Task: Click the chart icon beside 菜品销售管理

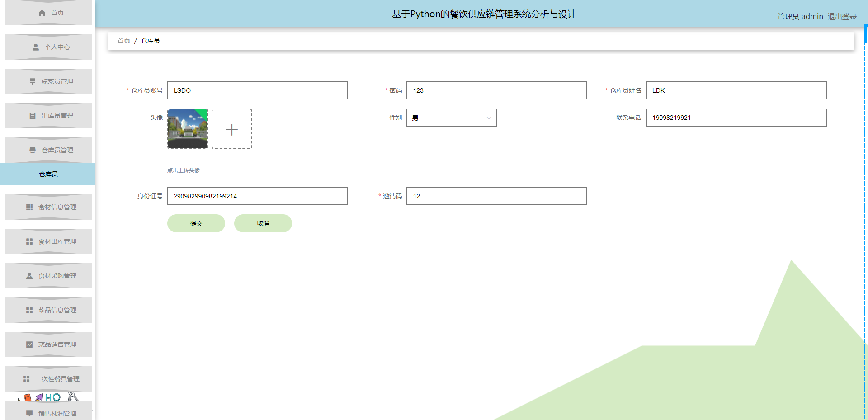Action: tap(29, 344)
